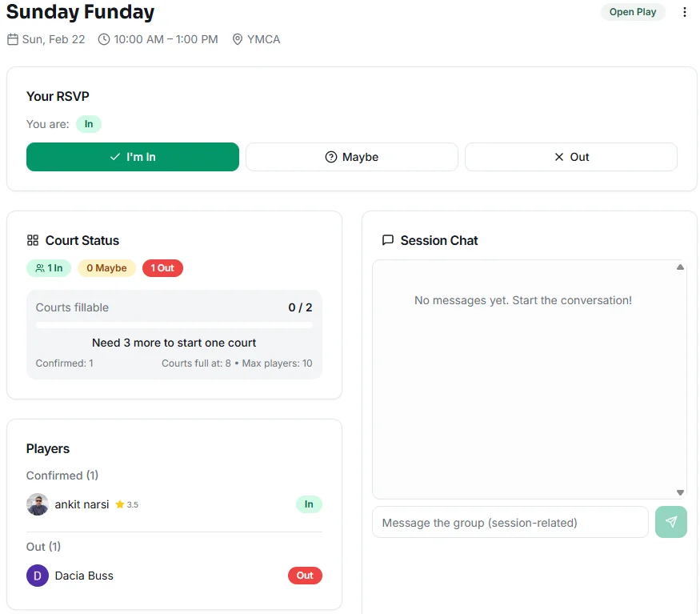Viewport: 700px width, 614px height.
Task: Confirm attendance with I'm In
Action: [132, 156]
